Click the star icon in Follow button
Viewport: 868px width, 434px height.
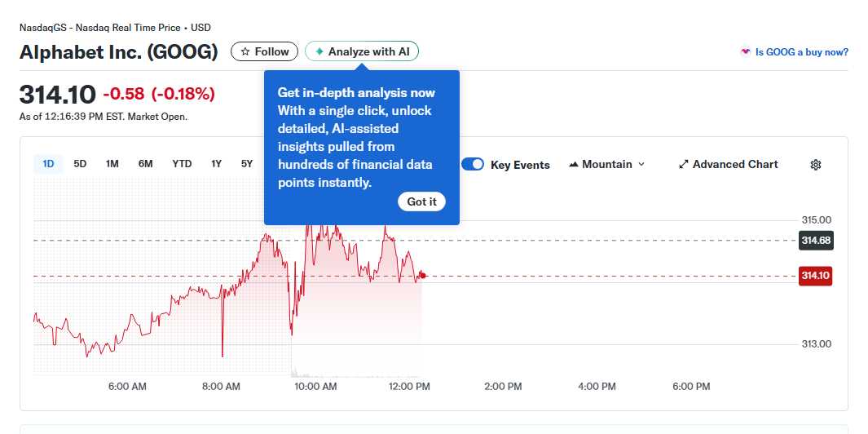coord(245,51)
